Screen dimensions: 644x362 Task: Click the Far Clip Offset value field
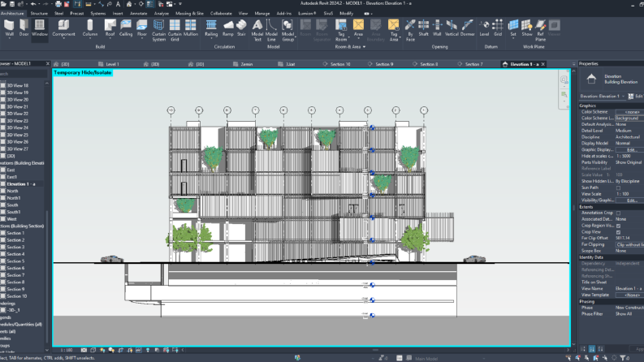point(629,238)
